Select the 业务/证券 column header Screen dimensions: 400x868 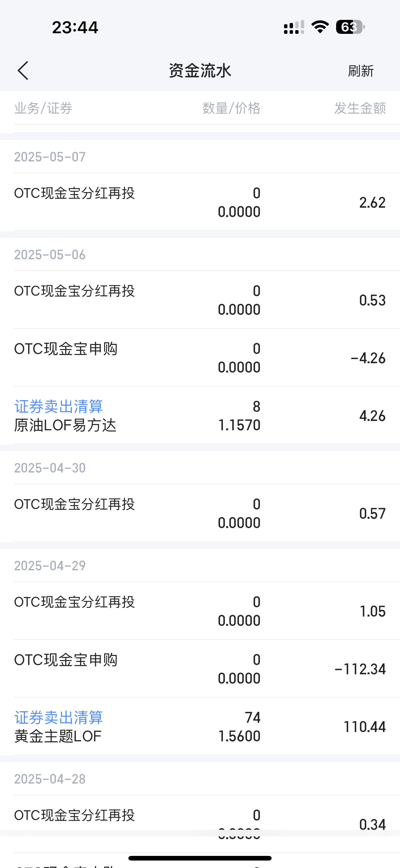coord(43,108)
